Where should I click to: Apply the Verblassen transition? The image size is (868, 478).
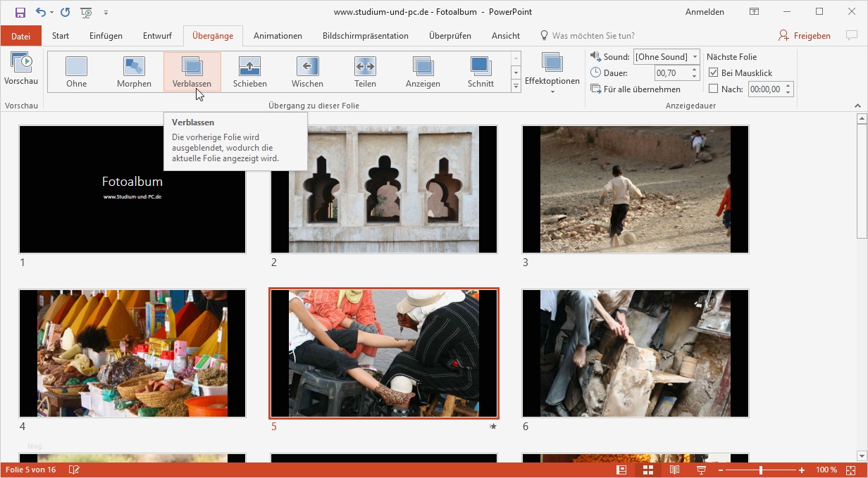192,70
